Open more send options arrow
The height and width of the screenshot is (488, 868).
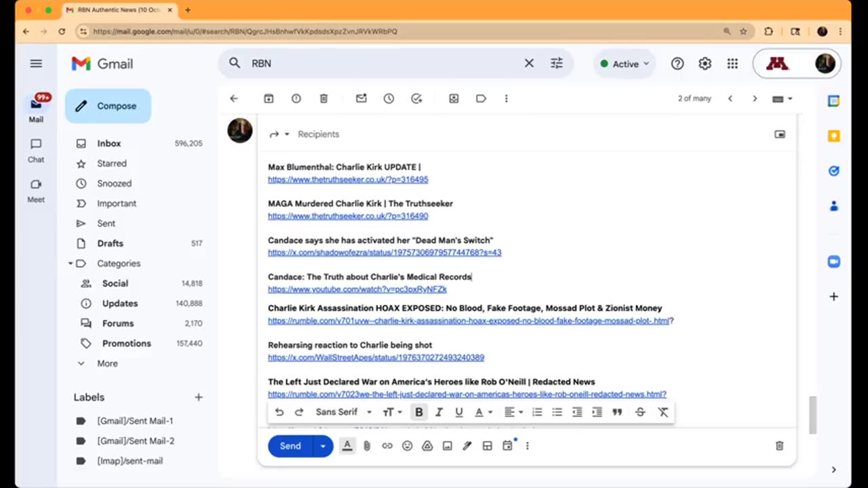[x=323, y=445]
